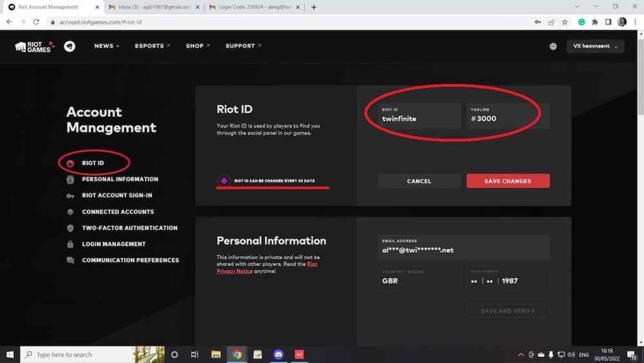
Task: Open Discord from the taskbar
Action: (278, 355)
